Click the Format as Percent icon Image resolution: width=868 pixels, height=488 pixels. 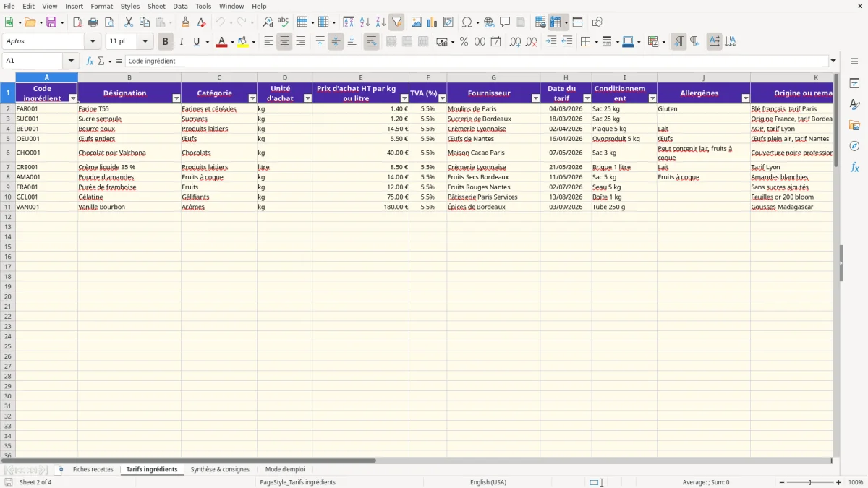click(464, 42)
